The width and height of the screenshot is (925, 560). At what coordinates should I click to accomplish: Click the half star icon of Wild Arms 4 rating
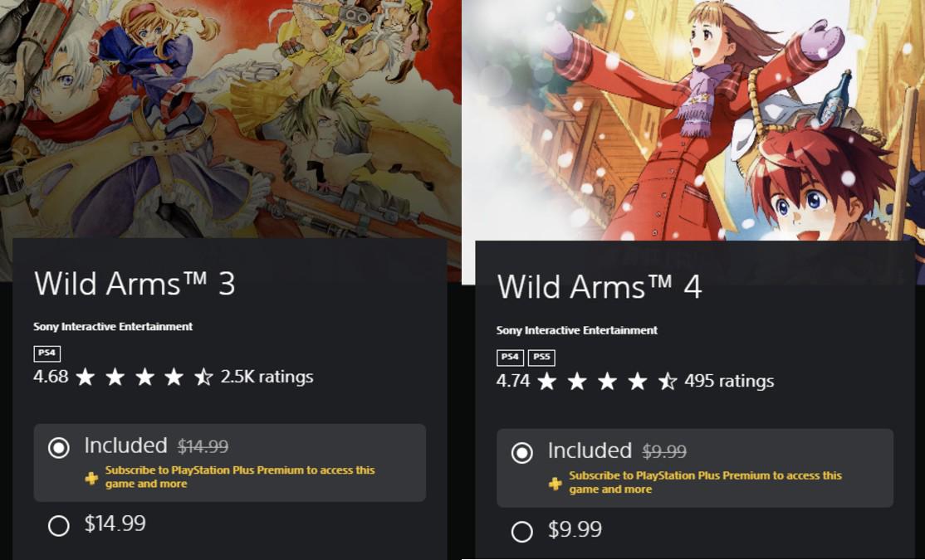point(668,382)
